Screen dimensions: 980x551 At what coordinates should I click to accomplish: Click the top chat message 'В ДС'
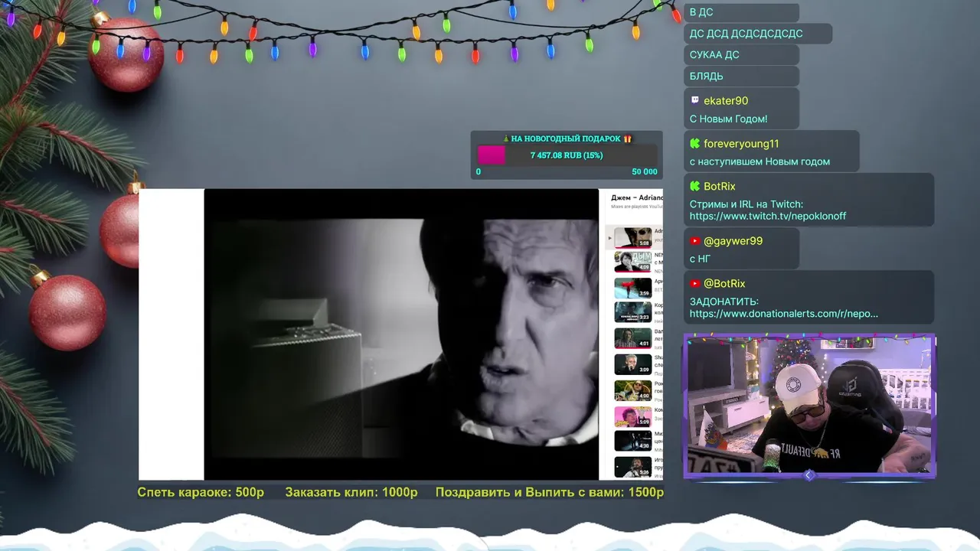701,12
